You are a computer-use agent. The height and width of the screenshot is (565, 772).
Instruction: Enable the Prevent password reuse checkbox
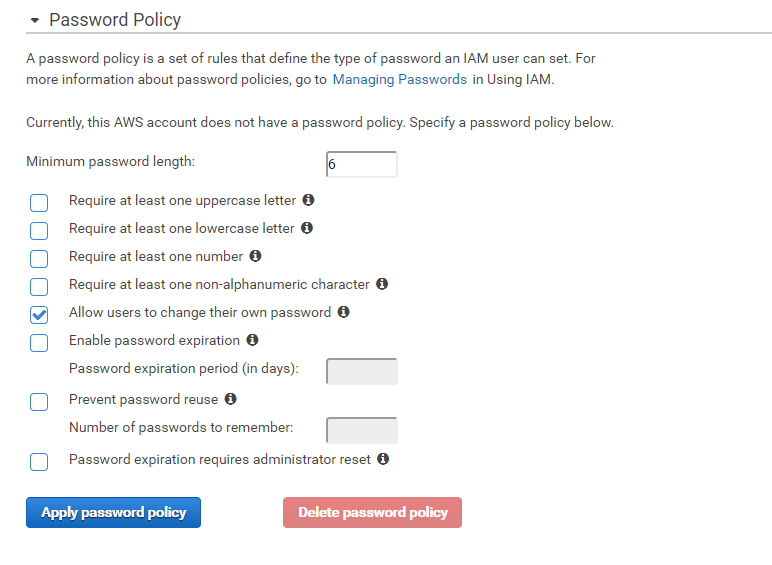[39, 402]
